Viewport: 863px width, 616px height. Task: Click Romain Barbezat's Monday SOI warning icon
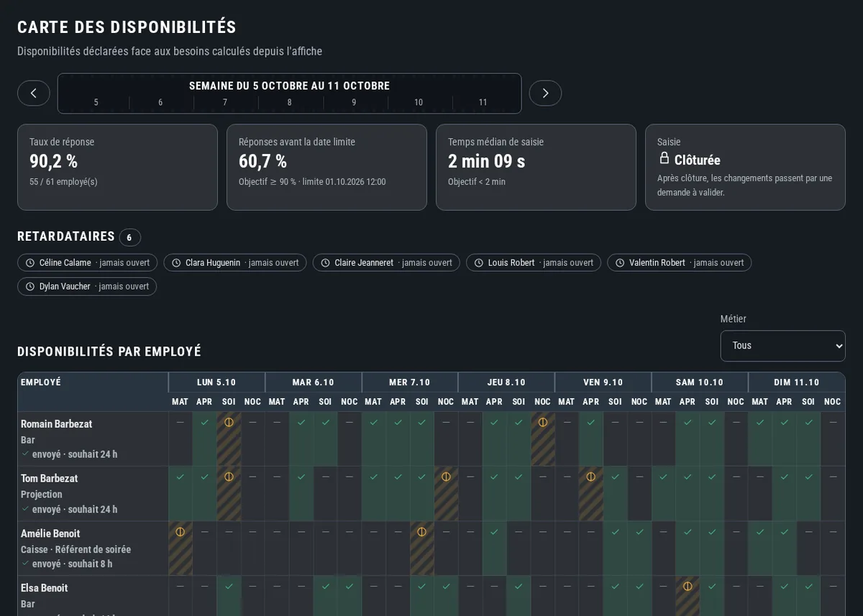[x=229, y=423]
